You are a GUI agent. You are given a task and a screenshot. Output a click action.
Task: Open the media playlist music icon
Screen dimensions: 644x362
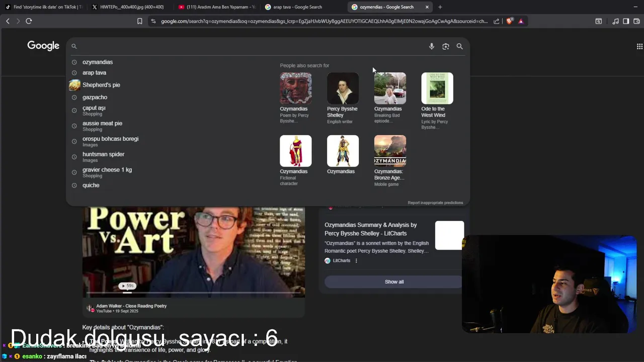(615, 21)
